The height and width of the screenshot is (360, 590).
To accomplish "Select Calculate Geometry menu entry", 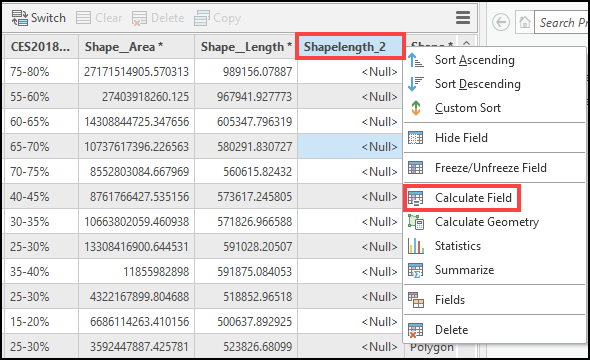I will pyautogui.click(x=494, y=222).
